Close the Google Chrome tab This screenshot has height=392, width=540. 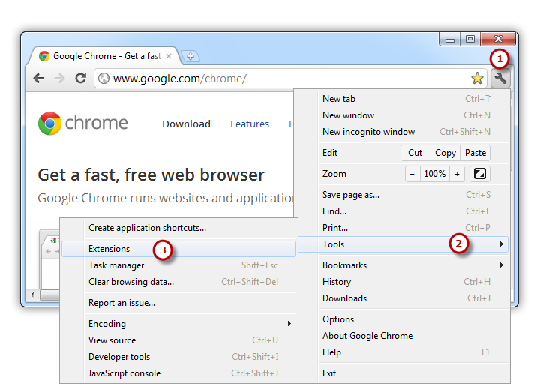169,56
